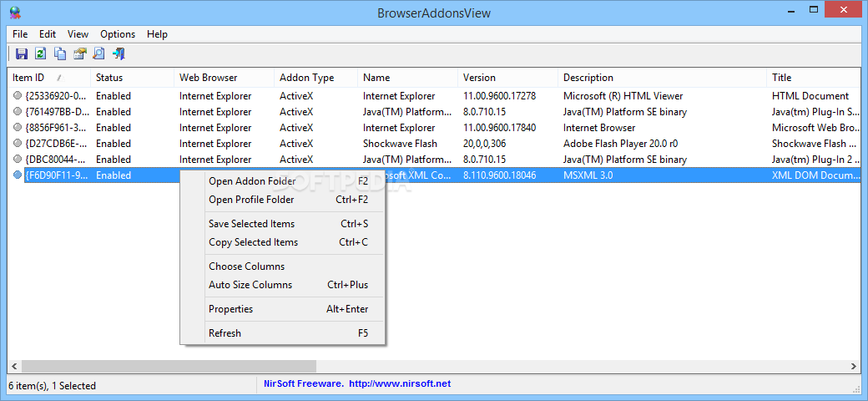Select the row {DBC80044-...
The image size is (868, 401).
pyautogui.click(x=434, y=160)
